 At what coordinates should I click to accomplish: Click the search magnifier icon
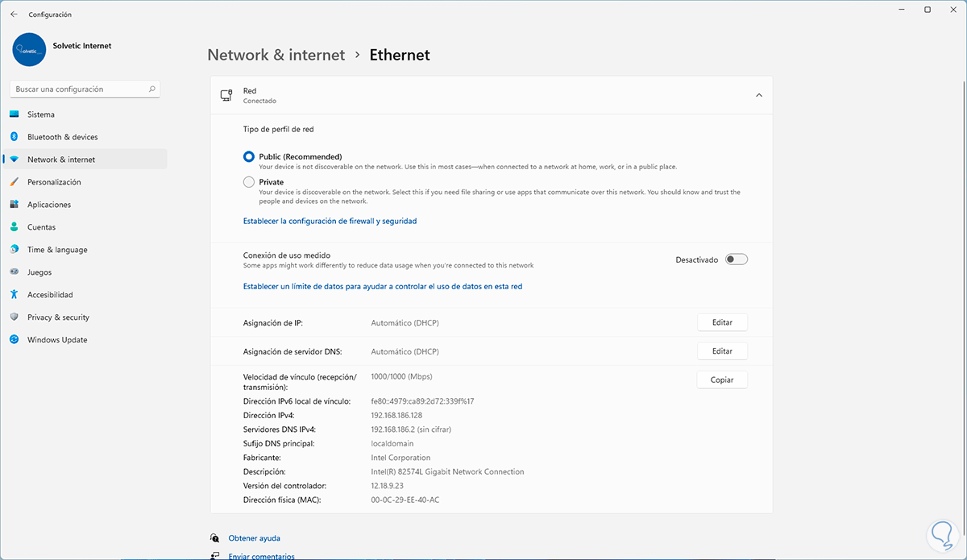[152, 89]
